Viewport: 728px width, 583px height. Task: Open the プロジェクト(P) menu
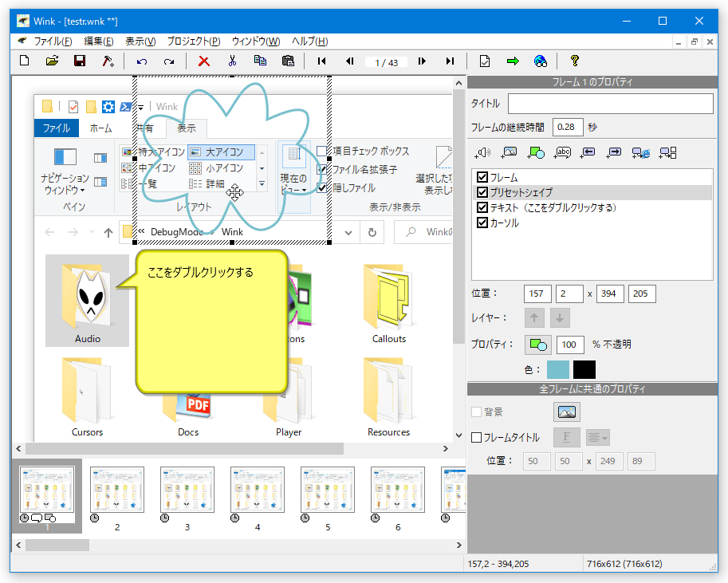click(x=194, y=41)
